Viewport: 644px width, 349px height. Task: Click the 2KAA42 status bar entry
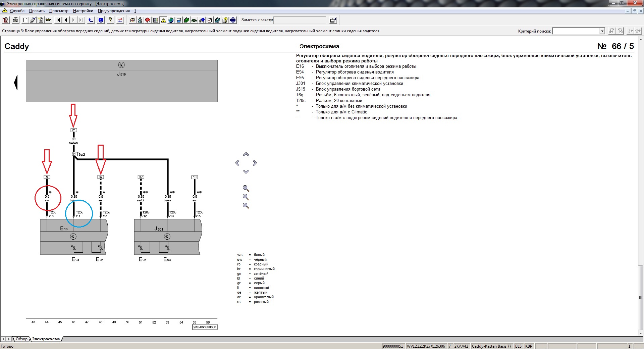tap(461, 346)
